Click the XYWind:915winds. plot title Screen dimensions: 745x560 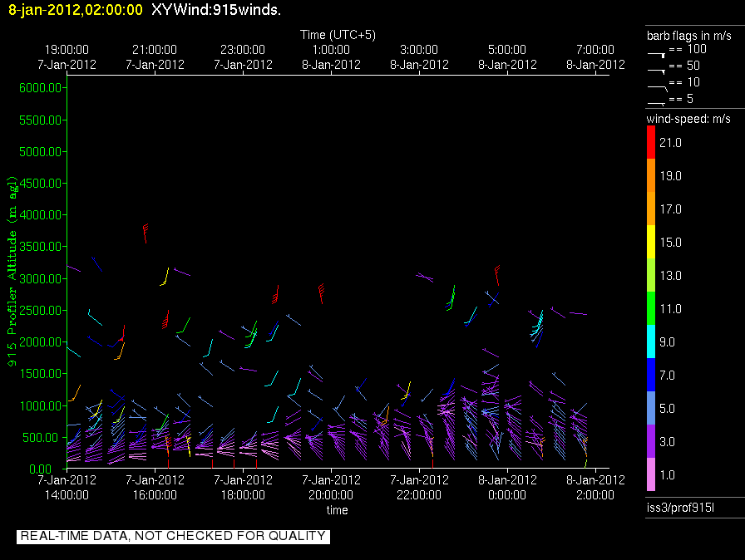coord(216,9)
